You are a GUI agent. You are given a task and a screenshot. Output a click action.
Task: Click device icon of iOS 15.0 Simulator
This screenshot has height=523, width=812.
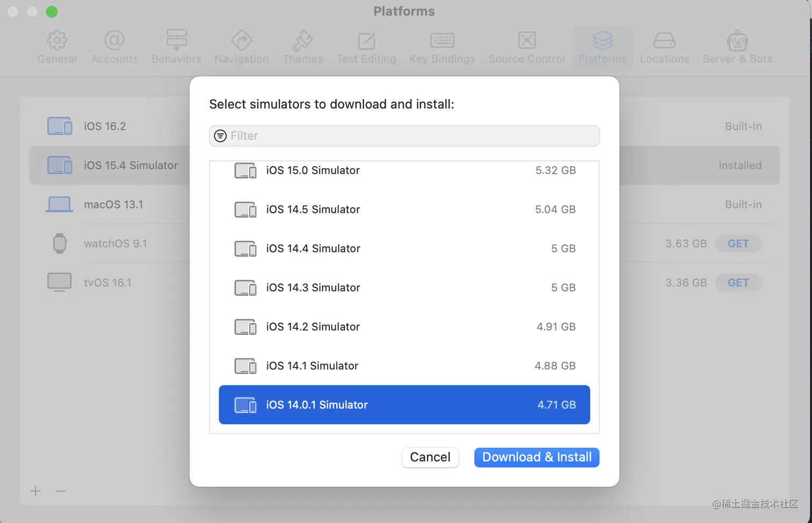(245, 170)
